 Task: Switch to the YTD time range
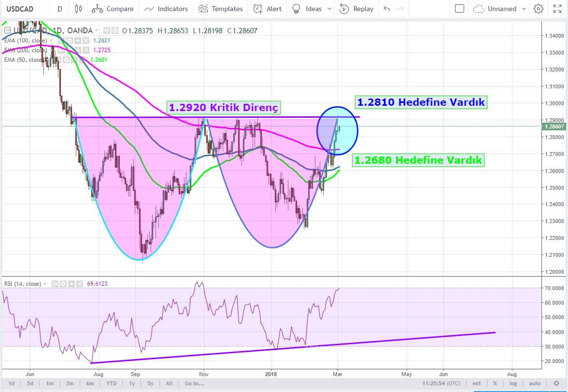pos(112,383)
